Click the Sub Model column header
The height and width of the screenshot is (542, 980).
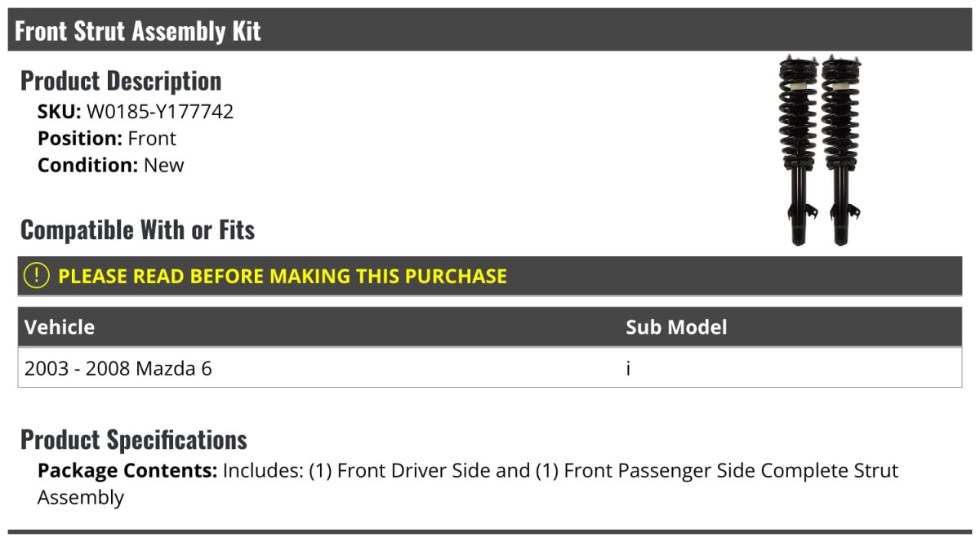tap(676, 327)
